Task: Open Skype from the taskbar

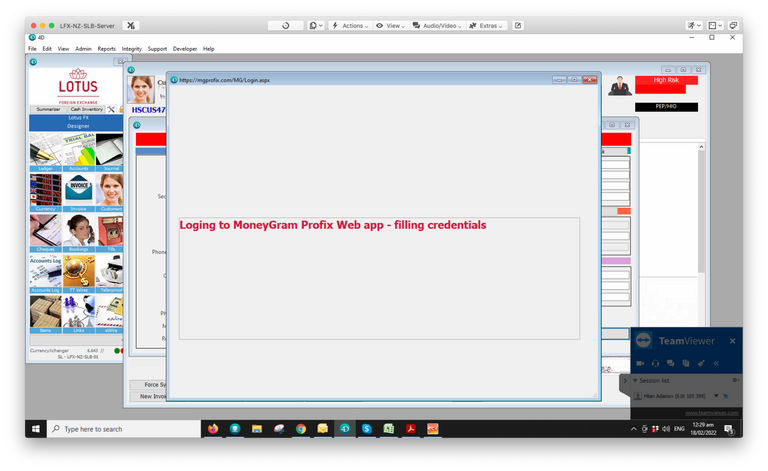Action: (x=367, y=429)
